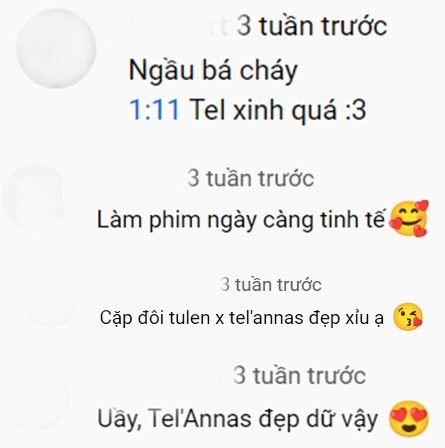Open avatar of the "Ngầu bá cháy" commenter
This screenshot has width=445, height=448.
coord(56,48)
